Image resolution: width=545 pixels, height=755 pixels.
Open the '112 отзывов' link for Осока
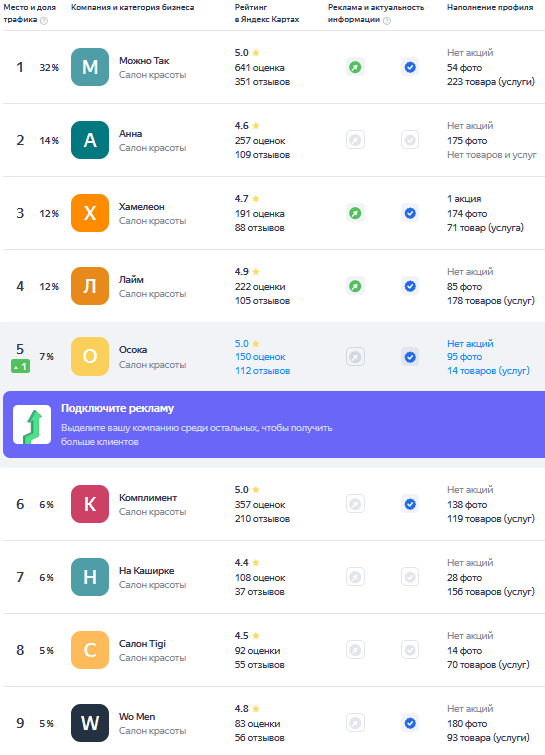coord(262,371)
